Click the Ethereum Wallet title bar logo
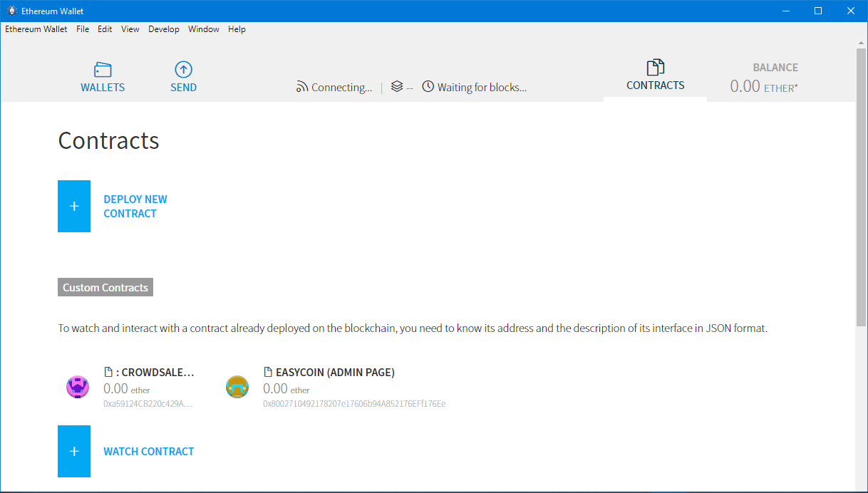Screen dimensions: 868x493 tap(11, 11)
